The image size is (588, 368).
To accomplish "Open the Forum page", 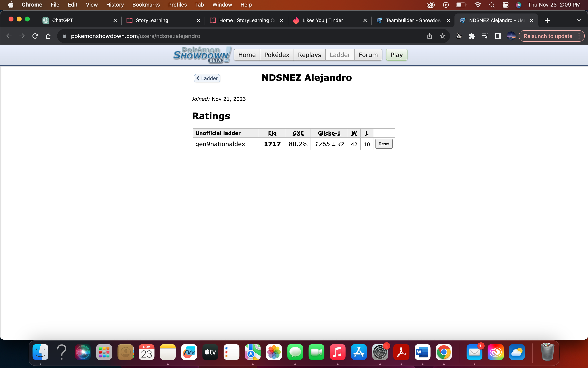I will coord(368,55).
